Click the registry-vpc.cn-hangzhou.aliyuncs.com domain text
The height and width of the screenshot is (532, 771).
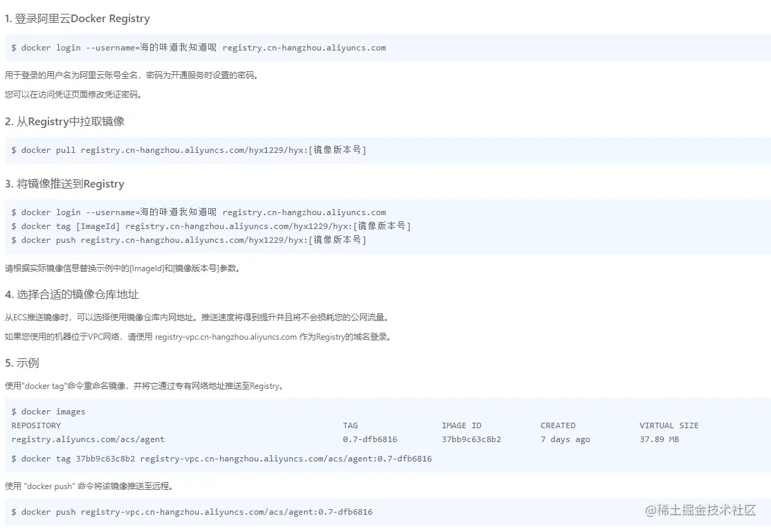pyautogui.click(x=226, y=337)
